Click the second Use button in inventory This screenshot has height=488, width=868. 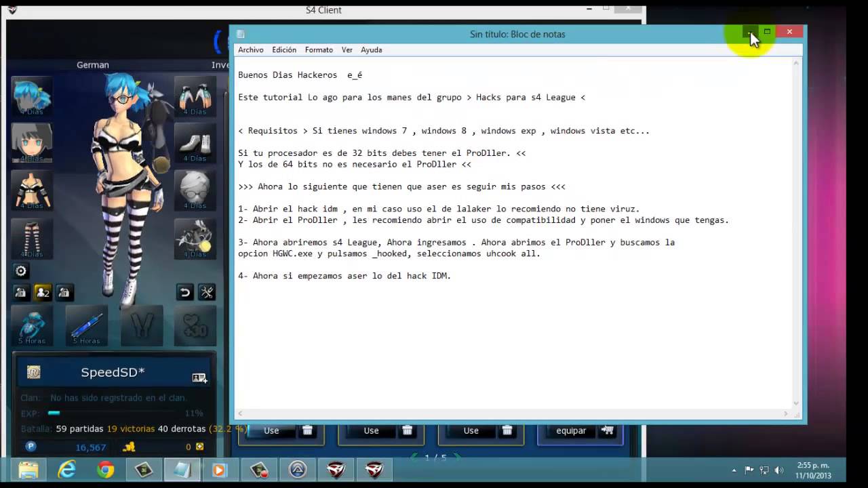[x=371, y=430]
